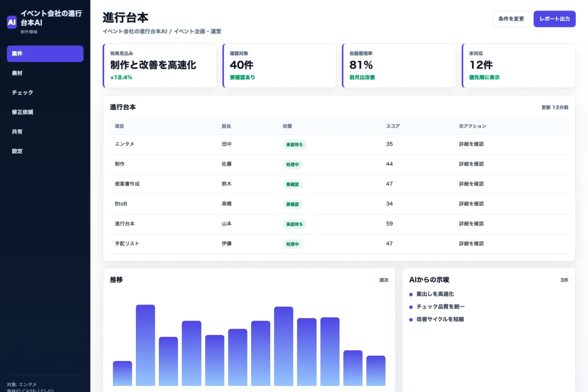
Task: Select the 12件 未対応 card
Action: pos(519,65)
